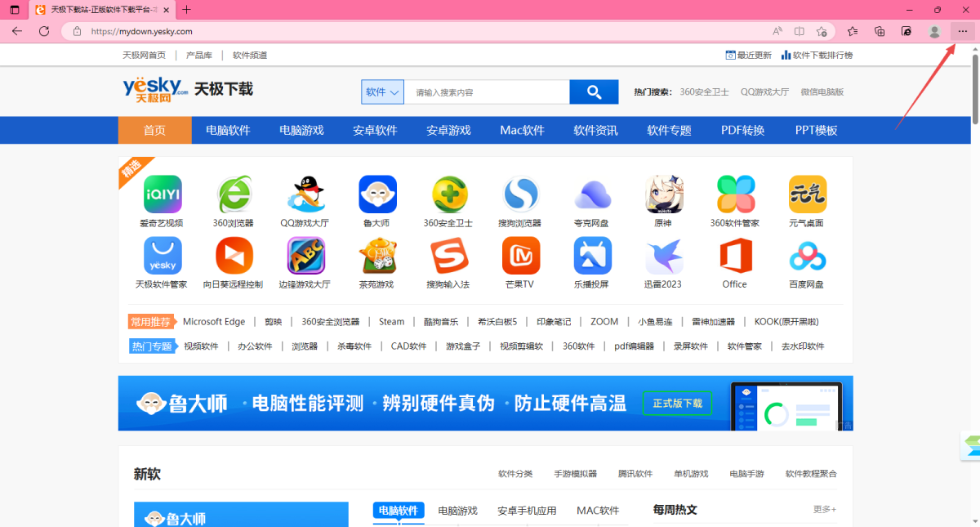Image resolution: width=980 pixels, height=527 pixels.
Task: Select the 原神 game icon
Action: pyautogui.click(x=664, y=194)
